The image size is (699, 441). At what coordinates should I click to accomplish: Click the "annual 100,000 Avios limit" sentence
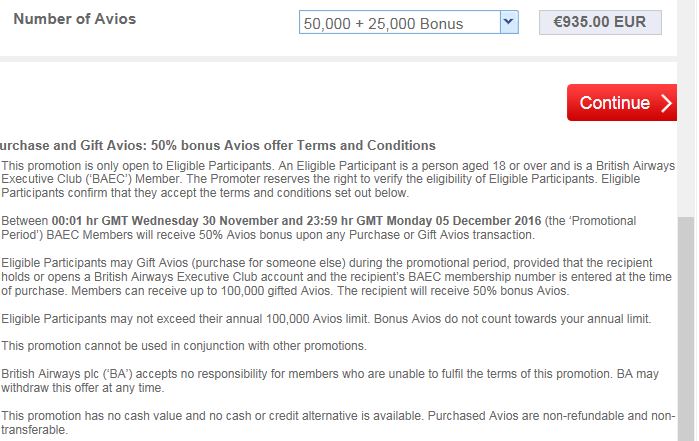[326, 319]
